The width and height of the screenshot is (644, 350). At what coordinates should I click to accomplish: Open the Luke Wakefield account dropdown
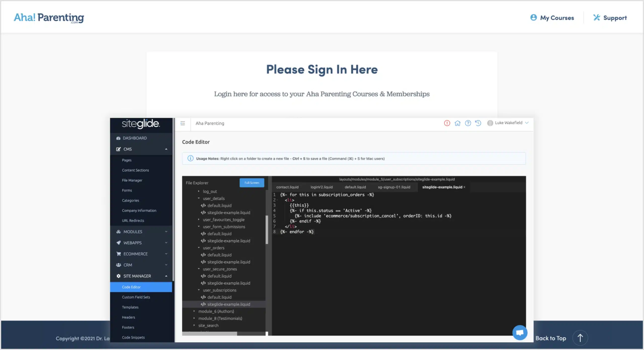pos(508,123)
